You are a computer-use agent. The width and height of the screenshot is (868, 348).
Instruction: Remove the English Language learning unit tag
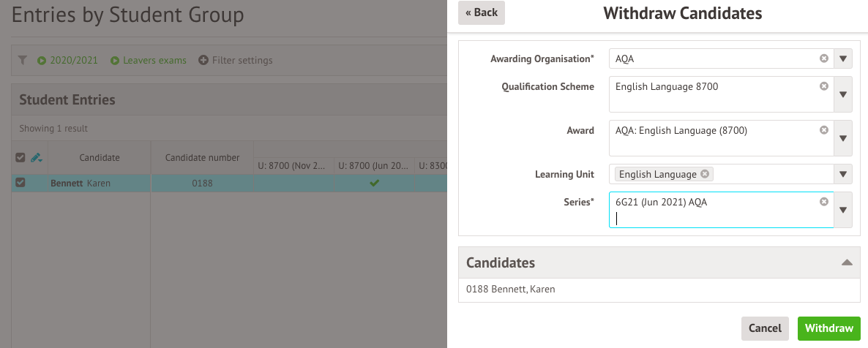(x=705, y=174)
